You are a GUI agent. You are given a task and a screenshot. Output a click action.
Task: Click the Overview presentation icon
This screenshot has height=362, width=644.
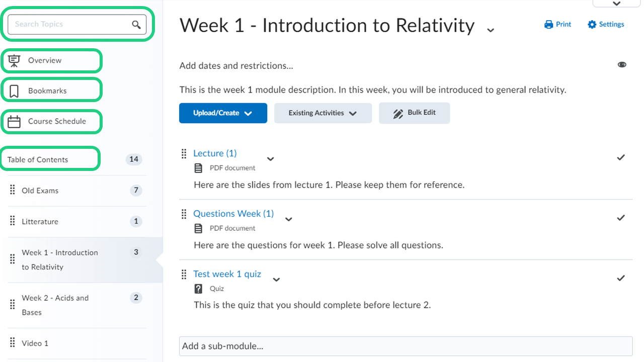tap(14, 60)
